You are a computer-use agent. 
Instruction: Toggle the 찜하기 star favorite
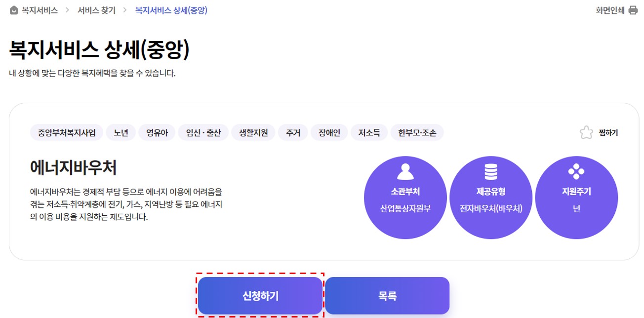point(586,132)
